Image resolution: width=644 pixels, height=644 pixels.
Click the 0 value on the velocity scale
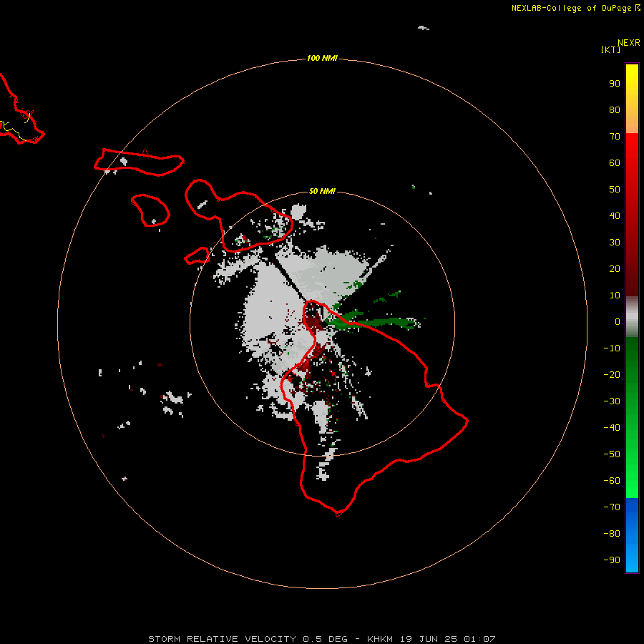point(618,322)
